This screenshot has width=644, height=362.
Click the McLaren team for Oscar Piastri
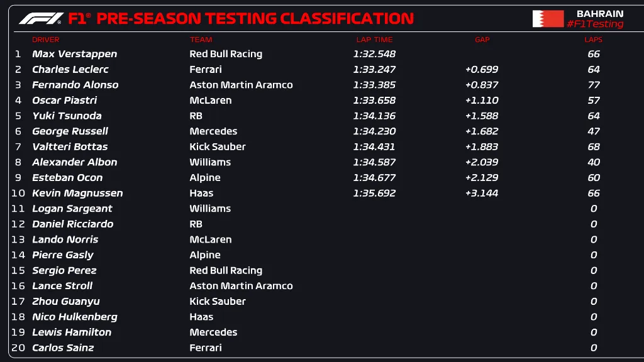click(211, 101)
